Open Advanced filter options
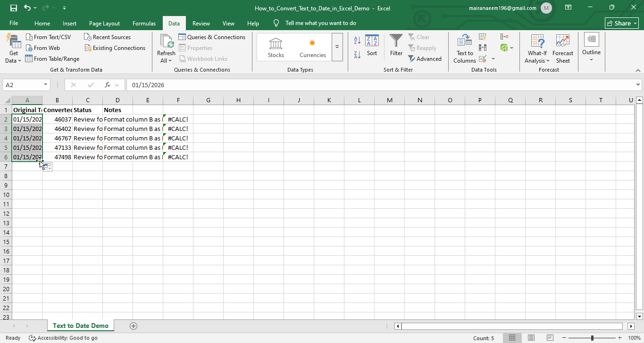The width and height of the screenshot is (644, 343). tap(425, 59)
